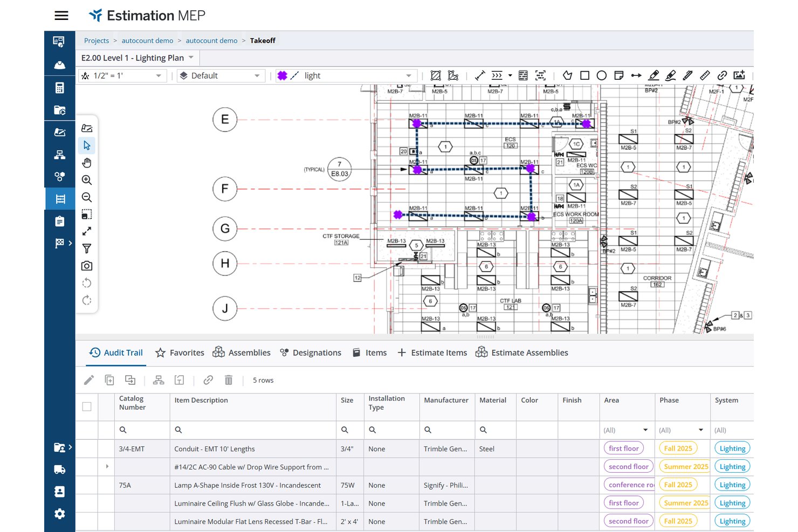Image resolution: width=798 pixels, height=532 pixels.
Task: Switch to the Assemblies tab
Action: (x=242, y=353)
